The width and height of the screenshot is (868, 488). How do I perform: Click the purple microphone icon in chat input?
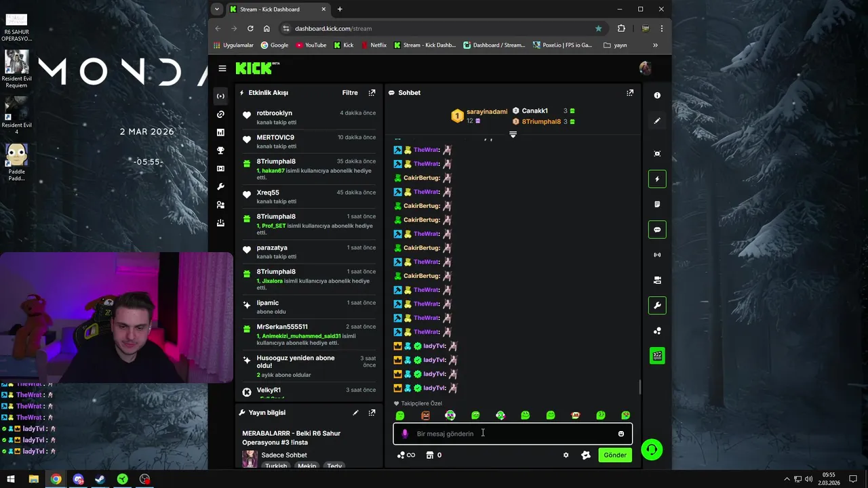(405, 434)
